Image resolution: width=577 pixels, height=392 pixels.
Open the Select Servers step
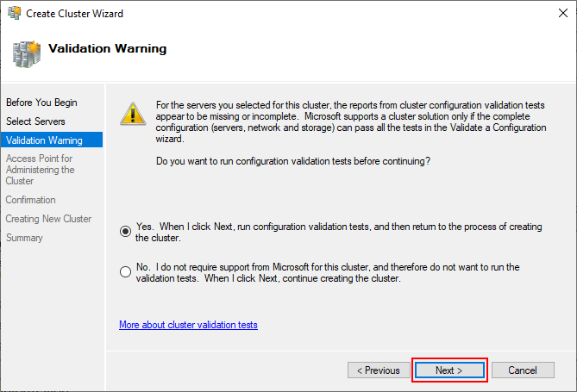point(35,121)
